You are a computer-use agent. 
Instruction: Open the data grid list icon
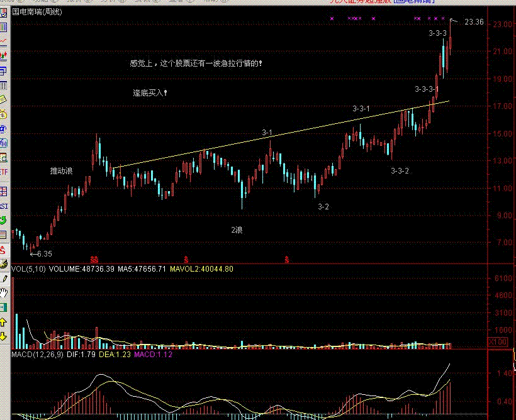click(x=3, y=86)
